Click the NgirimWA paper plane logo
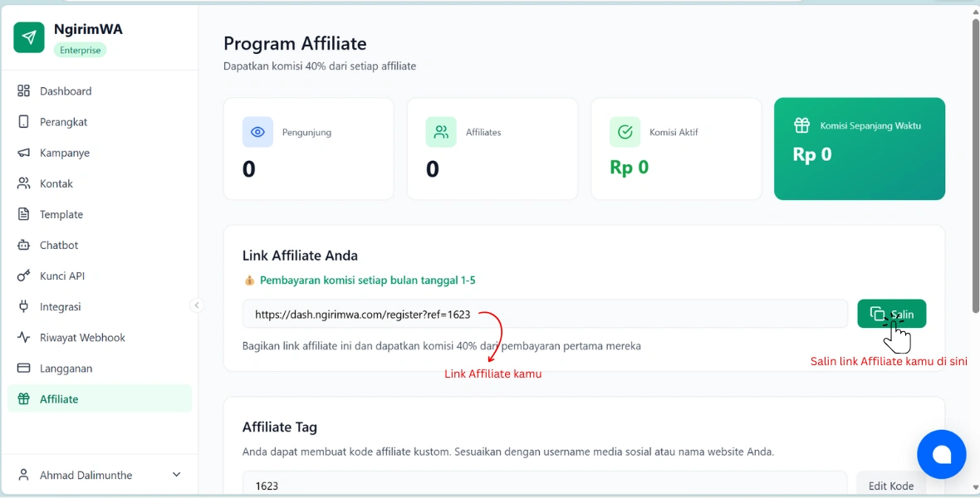Screen dimensions: 980x498 click(x=29, y=37)
